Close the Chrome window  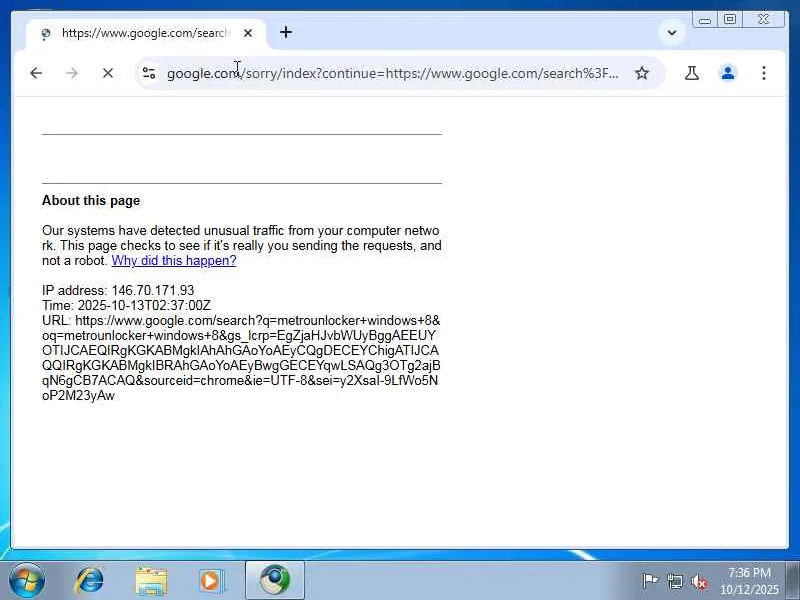(763, 19)
